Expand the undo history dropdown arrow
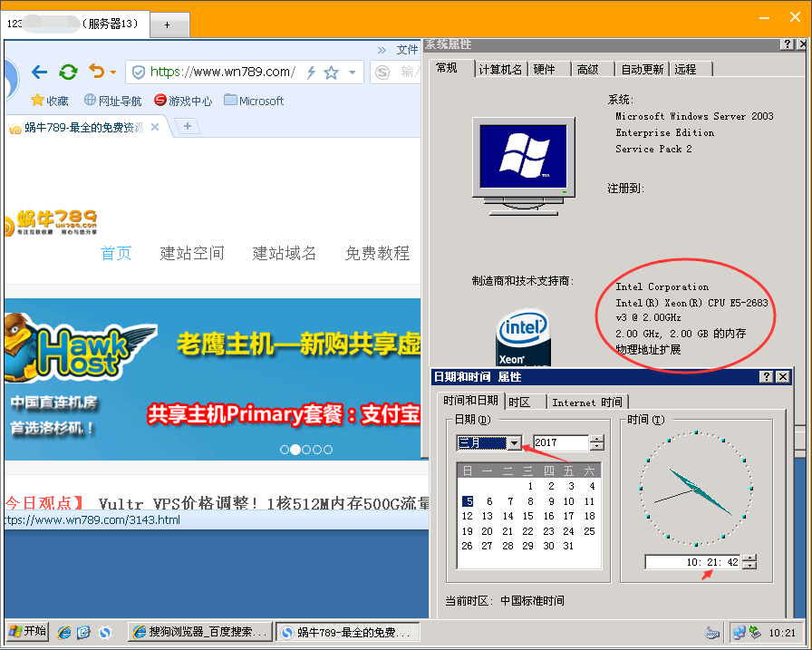Screen dimensions: 812x650 click(x=112, y=73)
